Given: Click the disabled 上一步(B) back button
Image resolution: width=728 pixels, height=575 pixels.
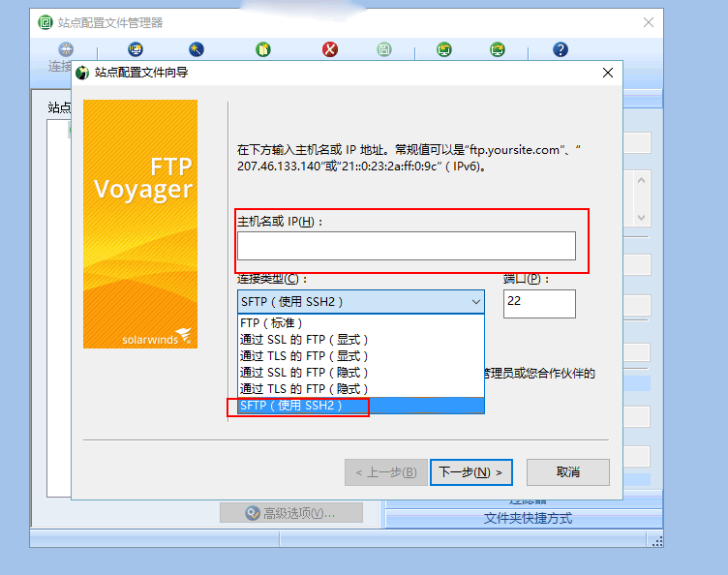Looking at the screenshot, I should click(386, 472).
